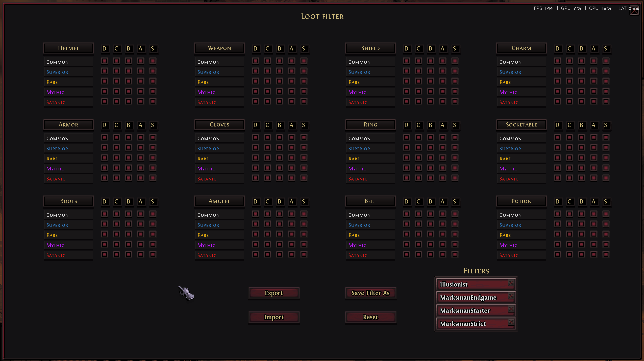The width and height of the screenshot is (644, 361).
Task: Select the Socketable Superior rarity row label
Action: tap(522, 148)
